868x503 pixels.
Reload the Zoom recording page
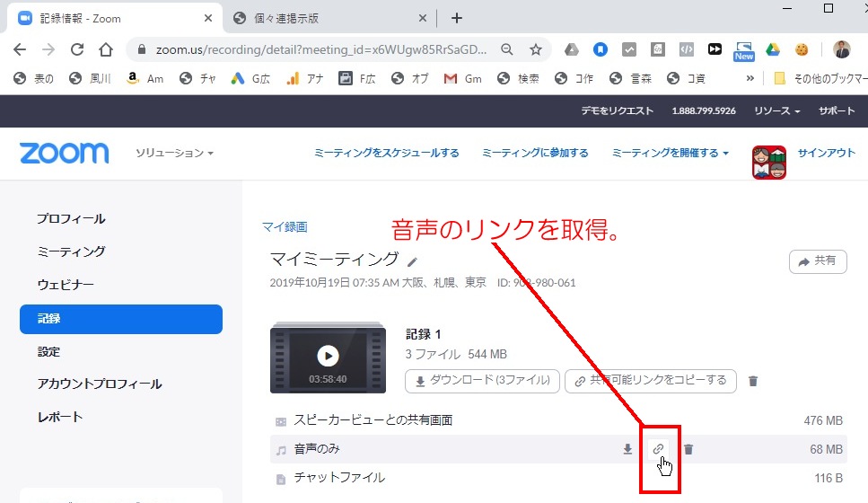coord(77,50)
